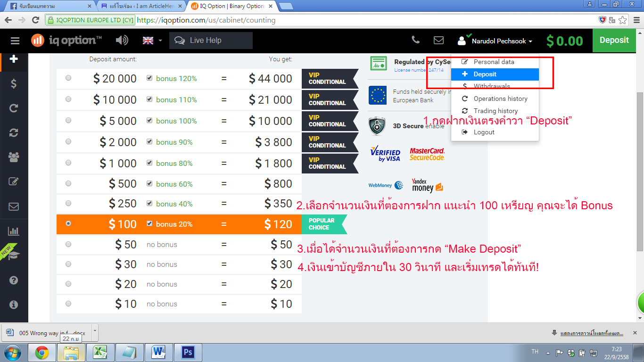Reload the page in Chrome

(x=35, y=20)
